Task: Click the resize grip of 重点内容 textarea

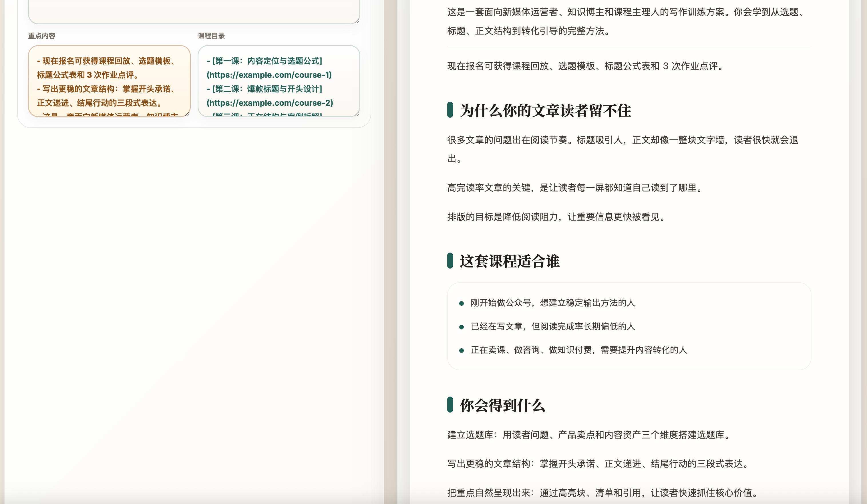Action: click(x=187, y=114)
